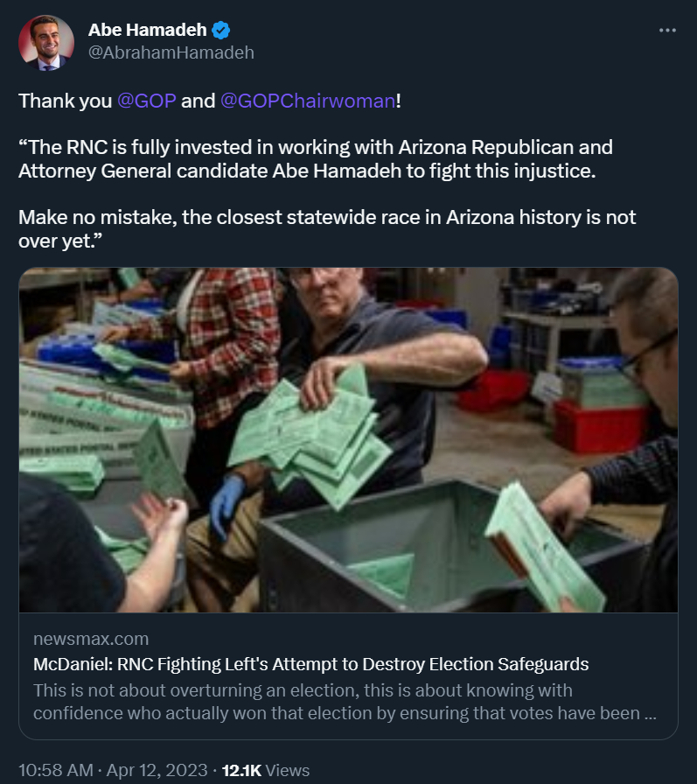The image size is (697, 784).
Task: Click the RNC fully invested quote paragraph
Action: pos(316,159)
